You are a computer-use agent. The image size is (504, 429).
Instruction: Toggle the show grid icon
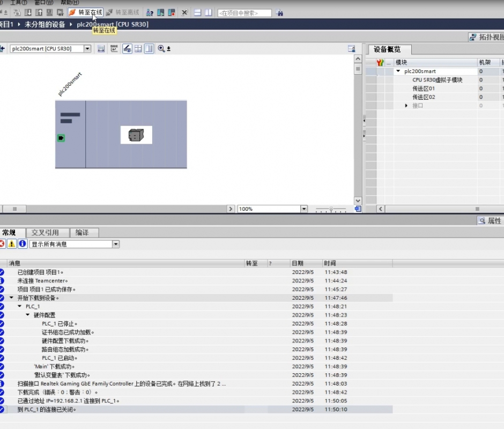[x=138, y=49]
